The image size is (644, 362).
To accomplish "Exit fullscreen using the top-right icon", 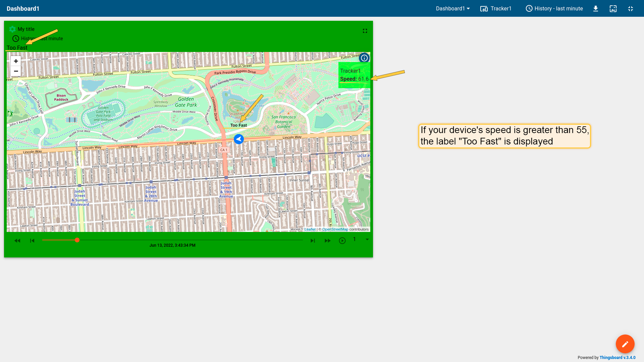I will 631,9.
